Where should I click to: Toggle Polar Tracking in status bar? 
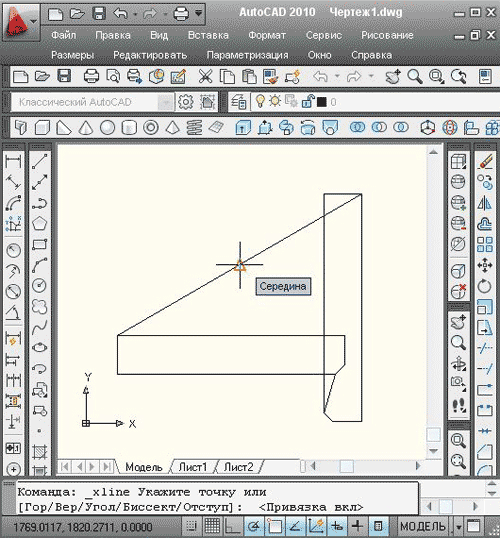pos(254,526)
